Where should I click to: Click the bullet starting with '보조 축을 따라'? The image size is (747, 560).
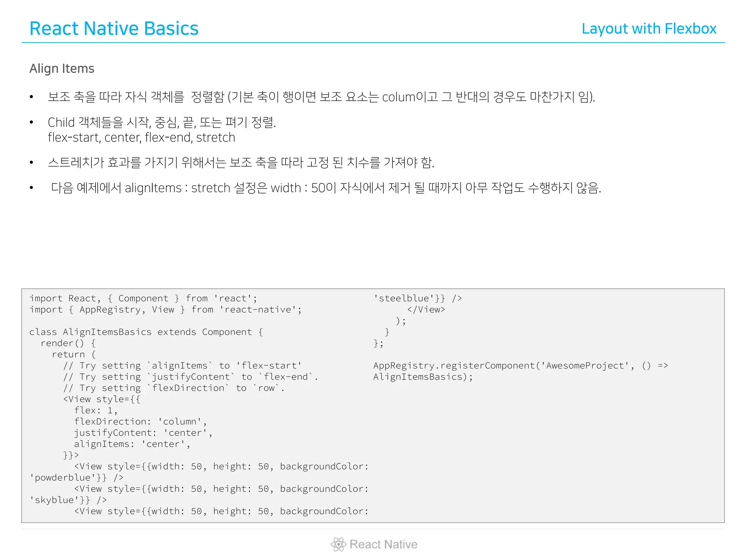point(321,97)
